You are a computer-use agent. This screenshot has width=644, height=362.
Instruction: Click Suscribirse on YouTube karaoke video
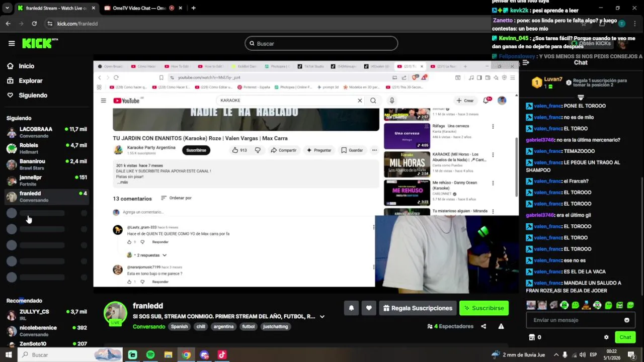(196, 150)
